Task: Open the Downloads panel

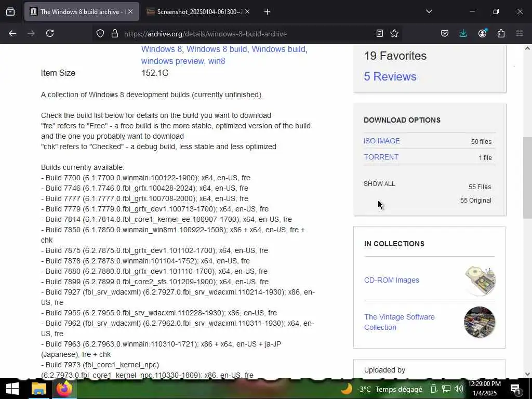Action: (x=463, y=33)
